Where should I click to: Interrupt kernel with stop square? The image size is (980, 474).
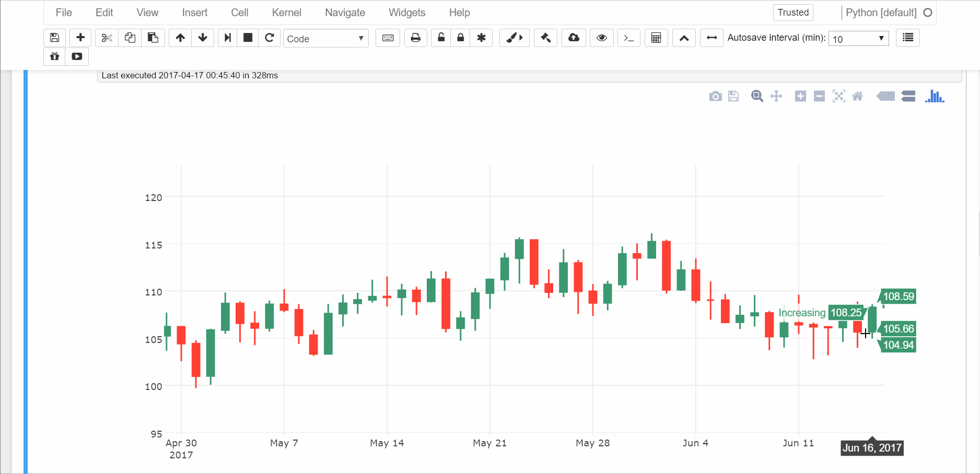click(x=248, y=38)
